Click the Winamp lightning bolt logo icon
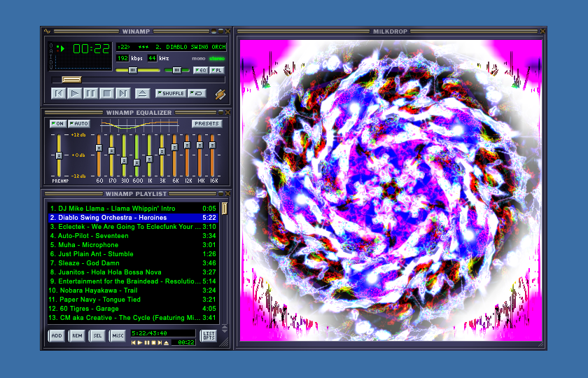This screenshot has height=378, width=588. pos(220,94)
